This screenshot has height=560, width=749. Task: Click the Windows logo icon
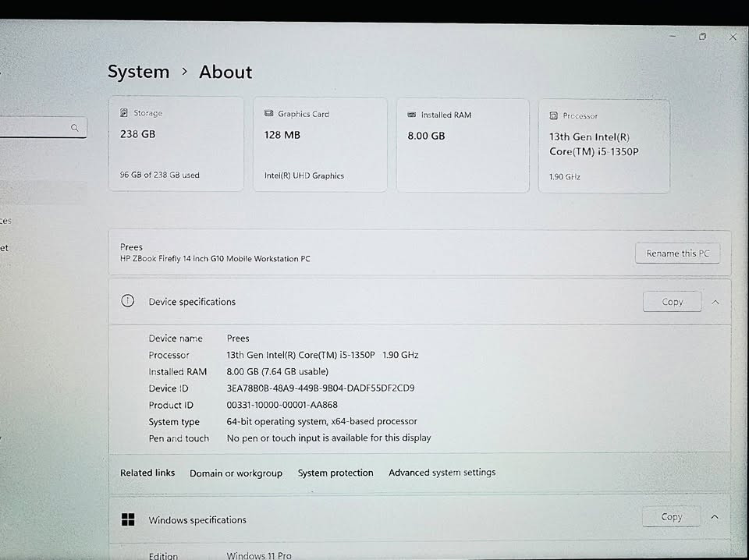128,519
